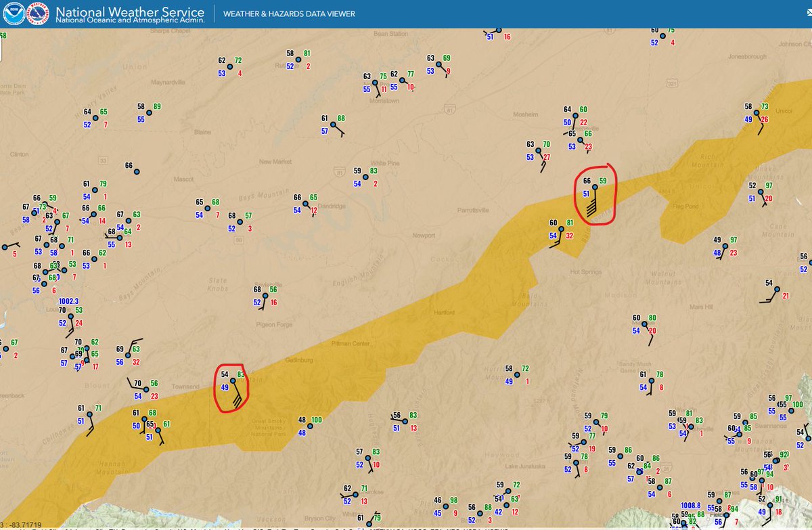Select station marker reading 63/70 with gust 27
812x530 pixels.
coord(538,151)
